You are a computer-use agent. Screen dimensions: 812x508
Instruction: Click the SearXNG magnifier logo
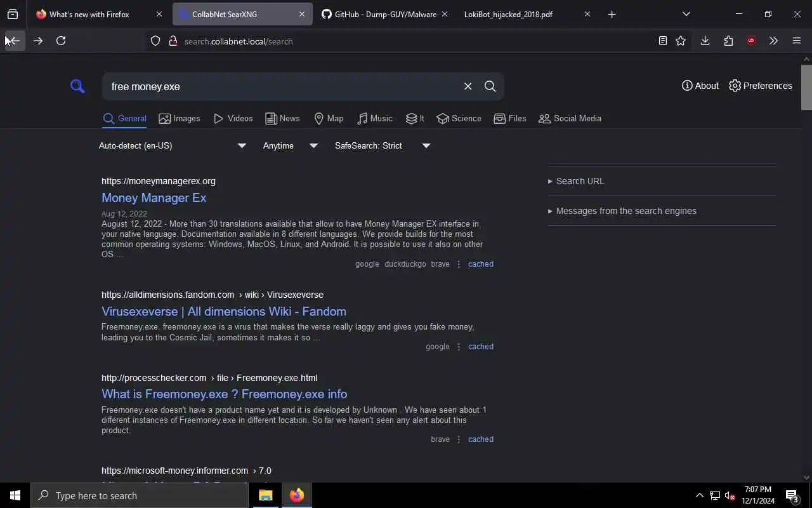77,86
